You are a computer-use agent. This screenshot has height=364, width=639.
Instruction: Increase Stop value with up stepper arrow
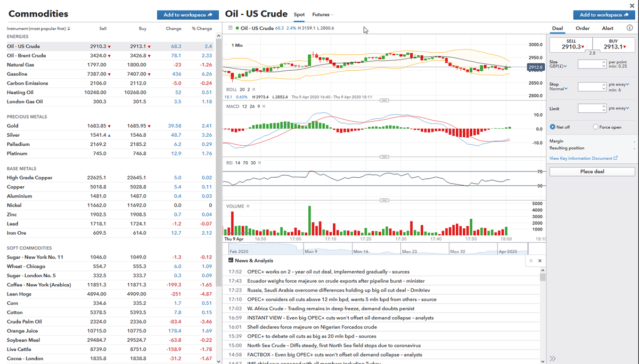click(x=603, y=84)
